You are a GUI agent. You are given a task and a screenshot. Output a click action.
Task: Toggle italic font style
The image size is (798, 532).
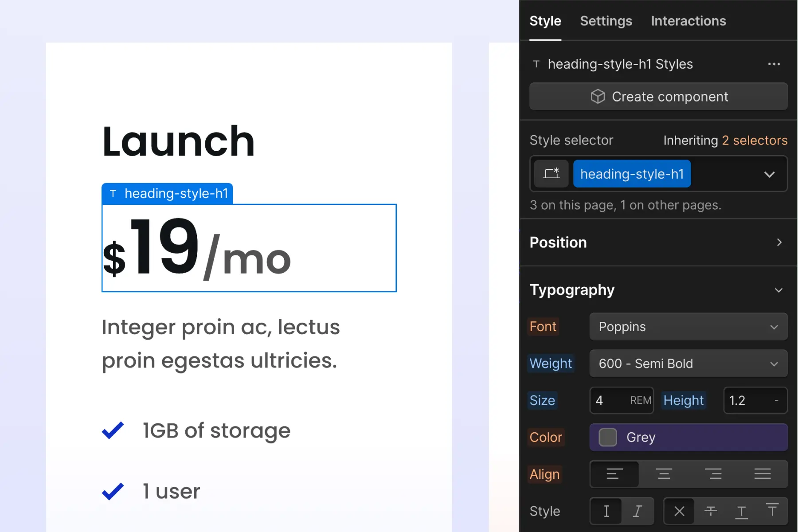click(x=638, y=511)
